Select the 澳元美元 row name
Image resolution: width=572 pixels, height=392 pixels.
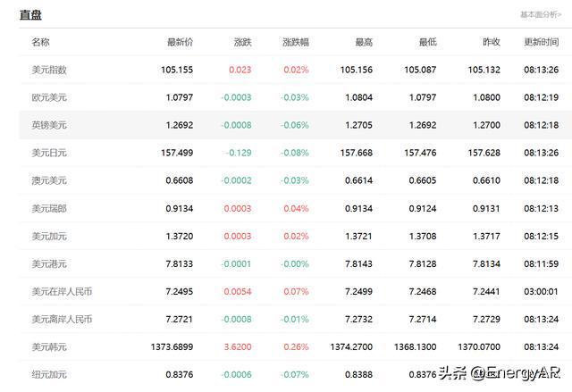tap(49, 180)
